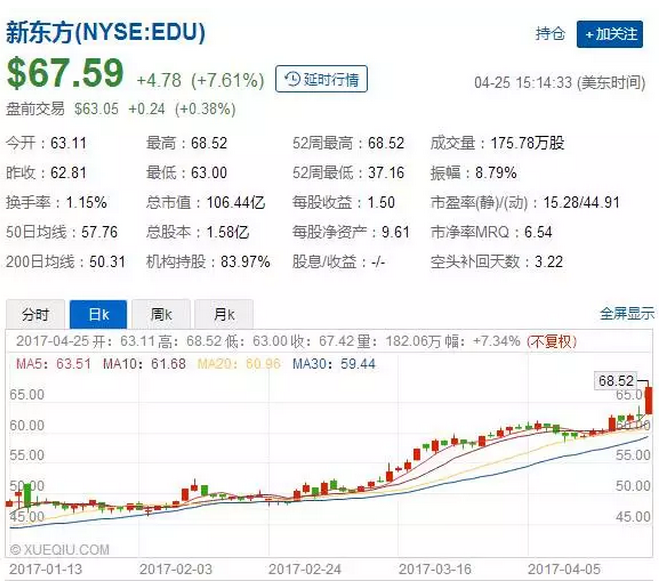This screenshot has height=581, width=662.
Task: Click the 市盈率(静)/(动): 15.28/44.91 value
Action: 581,202
